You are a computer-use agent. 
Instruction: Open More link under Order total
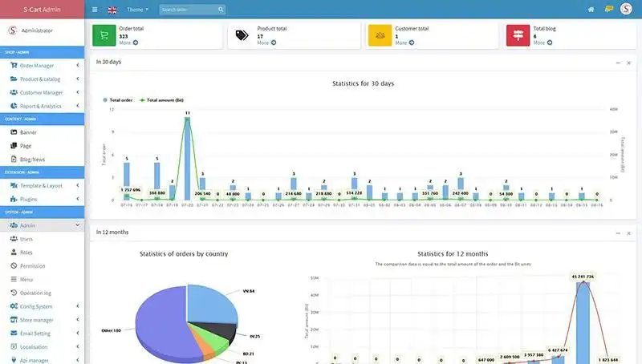click(128, 42)
